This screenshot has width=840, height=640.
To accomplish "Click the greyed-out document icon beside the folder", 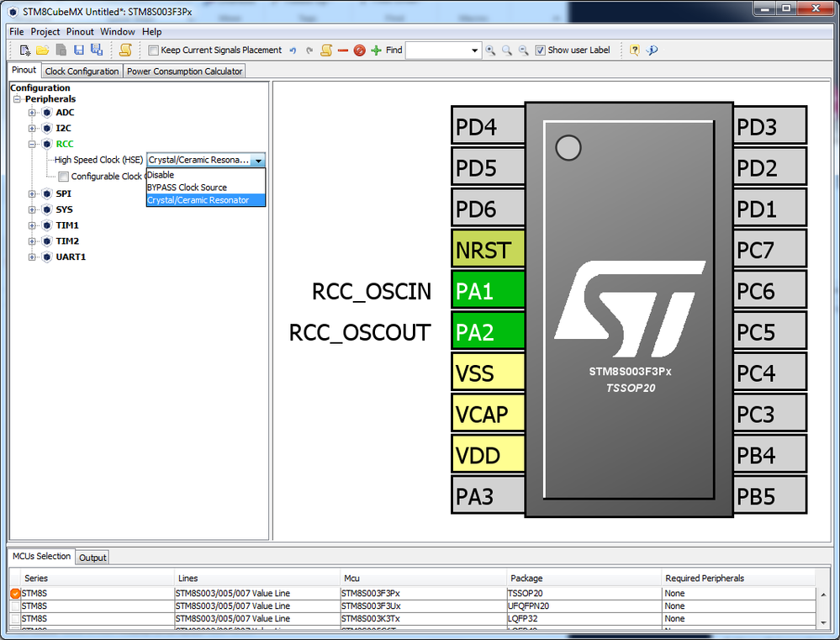I will 61,50.
